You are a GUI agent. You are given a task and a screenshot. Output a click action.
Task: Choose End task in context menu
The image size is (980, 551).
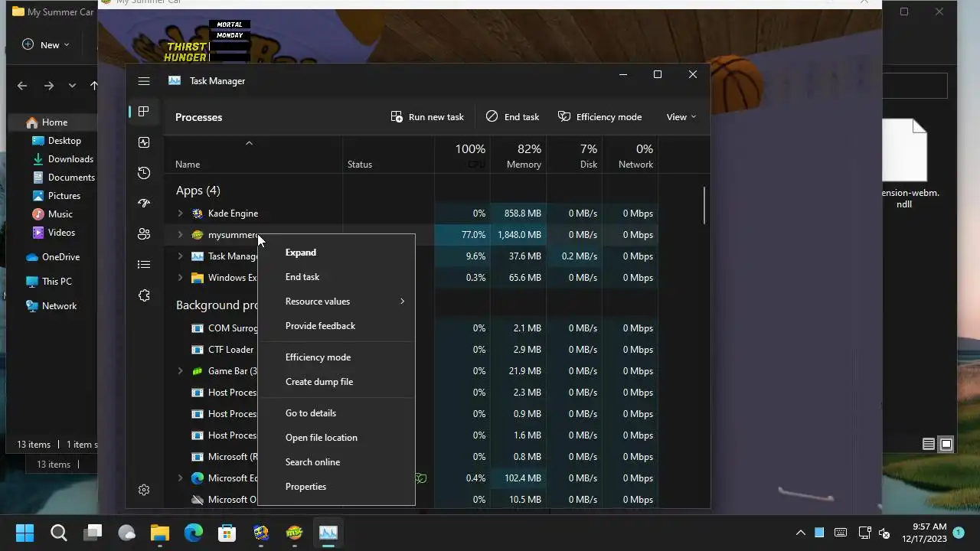[337, 277]
